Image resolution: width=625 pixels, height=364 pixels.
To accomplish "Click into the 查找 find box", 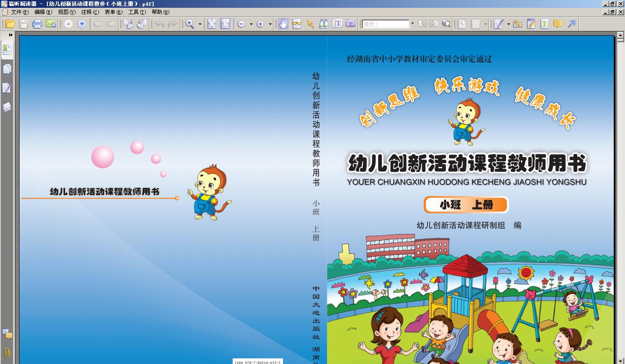I will pos(386,24).
